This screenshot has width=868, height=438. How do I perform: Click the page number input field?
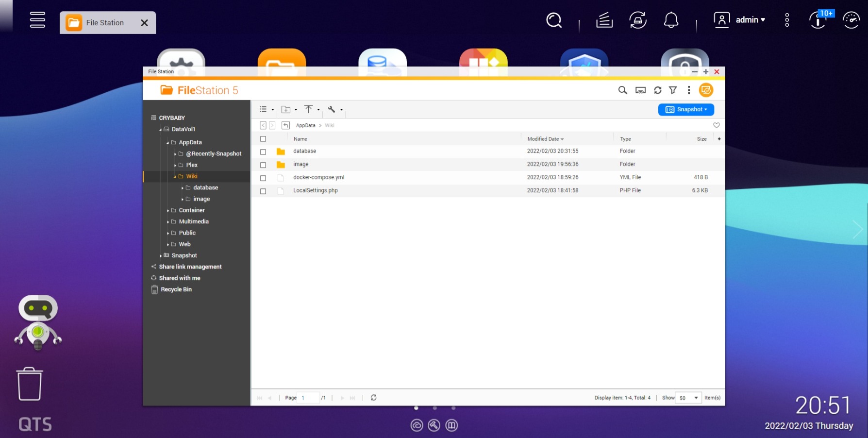pos(309,398)
